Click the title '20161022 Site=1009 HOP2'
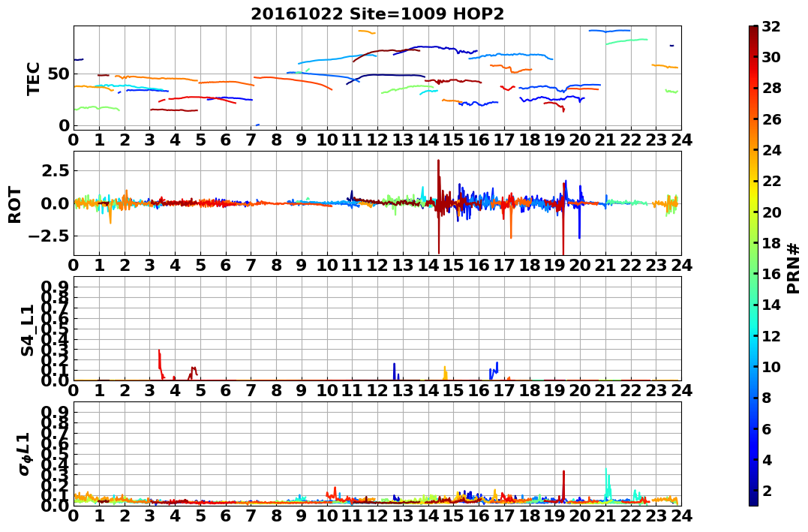The image size is (808, 532). pyautogui.click(x=377, y=14)
